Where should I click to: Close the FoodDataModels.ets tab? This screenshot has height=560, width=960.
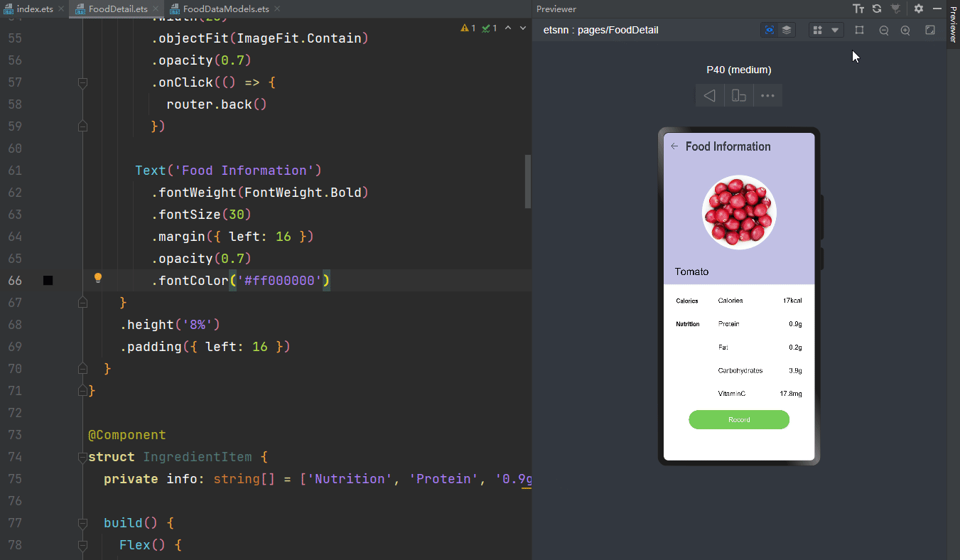(276, 9)
